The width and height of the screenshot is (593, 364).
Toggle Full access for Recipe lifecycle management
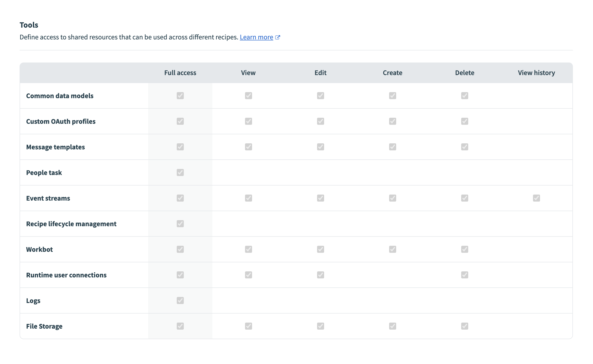coord(180,224)
